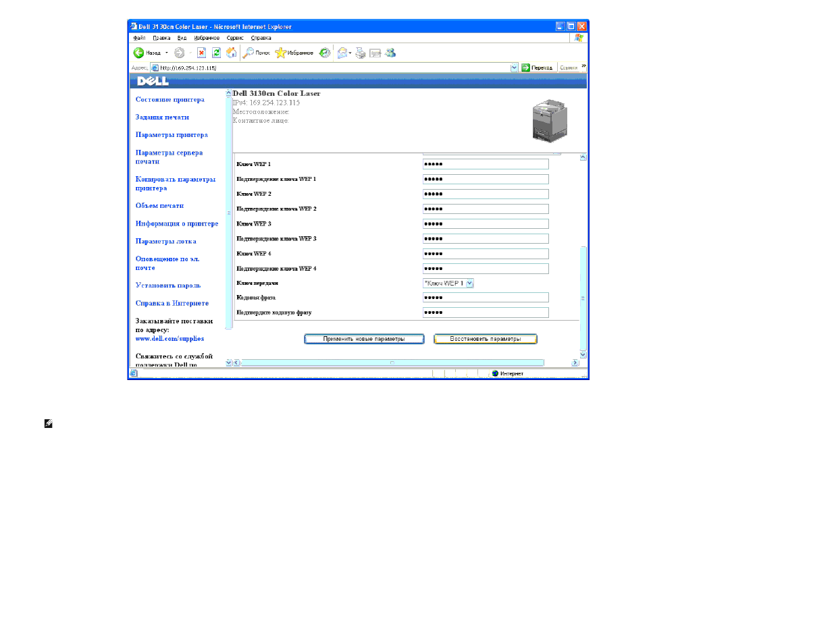Click Подтвердите кодовую фразу field
This screenshot has height=644, width=834.
pyautogui.click(x=486, y=313)
